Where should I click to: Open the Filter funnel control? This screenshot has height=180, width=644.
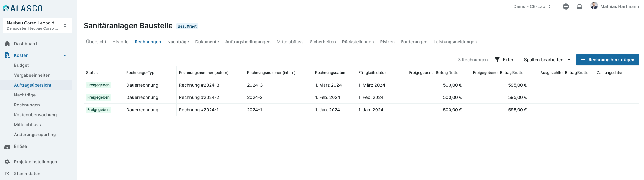(504, 60)
